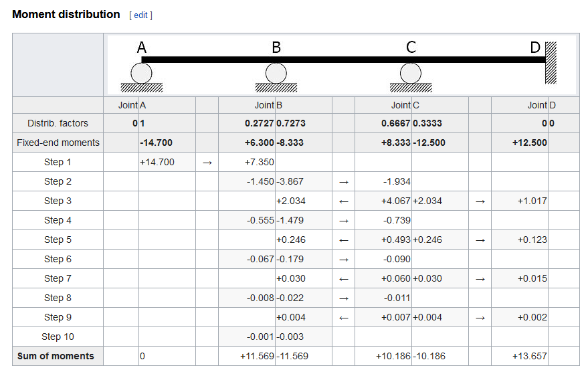
Task: Click the roller support under joint B
Action: [276, 73]
